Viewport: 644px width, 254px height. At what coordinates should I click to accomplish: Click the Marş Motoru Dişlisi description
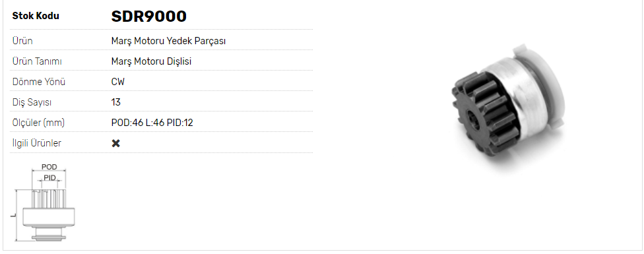[x=151, y=61]
